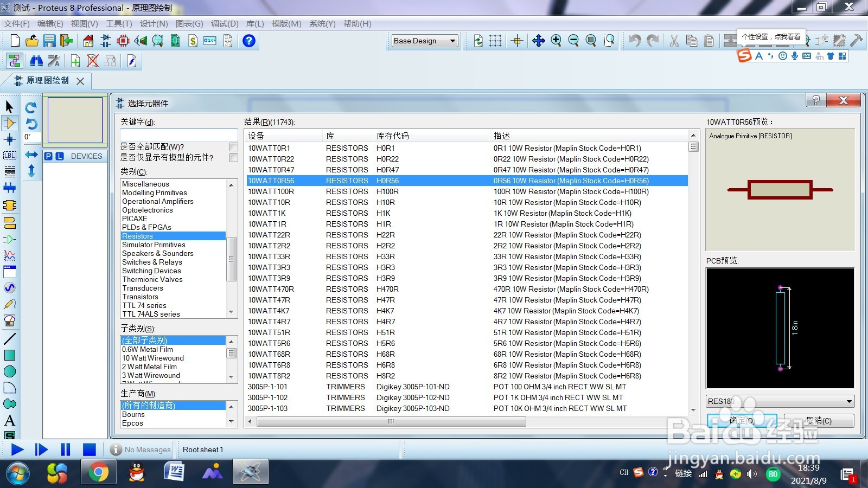Screen dimensions: 868x488
Task: Open the 文件(F) menu
Action: point(17,24)
